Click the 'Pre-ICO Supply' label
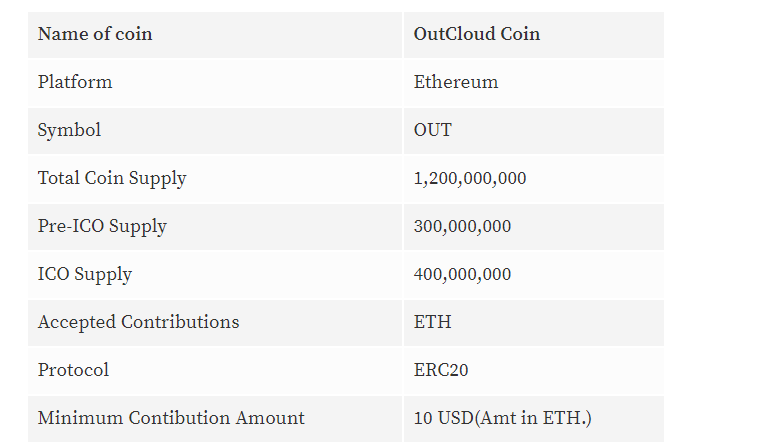The height and width of the screenshot is (447, 758). click(102, 226)
